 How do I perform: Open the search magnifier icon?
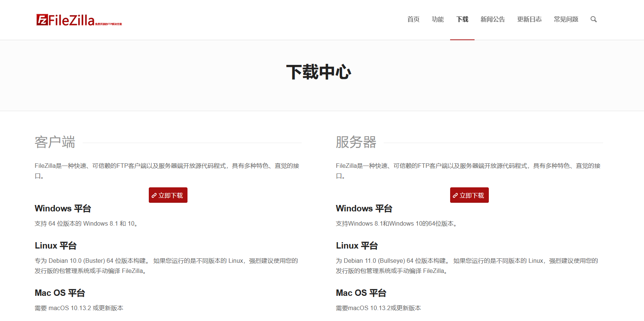pos(594,19)
